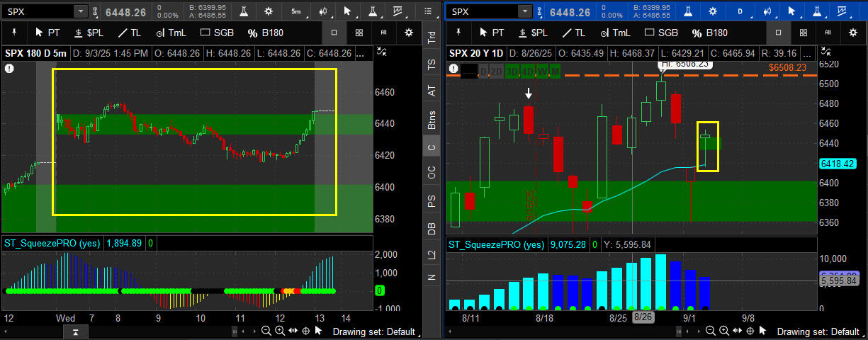Choose B180 percent tool in left toolbar
Screen dimensions: 868x340
tap(266, 33)
